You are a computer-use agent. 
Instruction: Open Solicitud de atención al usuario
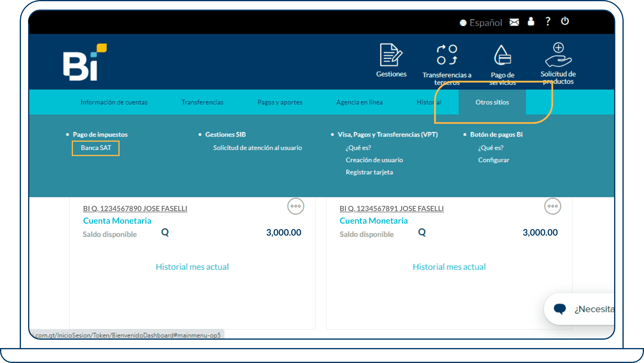257,148
